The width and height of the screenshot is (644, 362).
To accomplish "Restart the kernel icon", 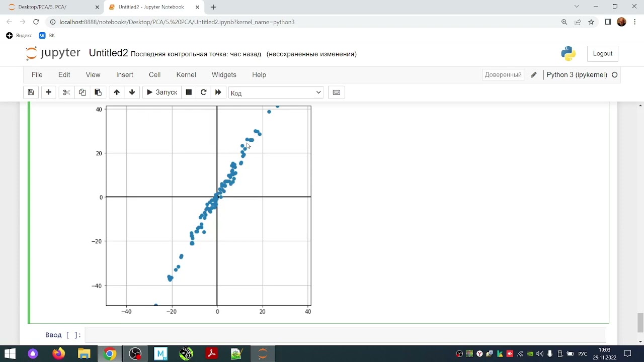I will pos(204,93).
